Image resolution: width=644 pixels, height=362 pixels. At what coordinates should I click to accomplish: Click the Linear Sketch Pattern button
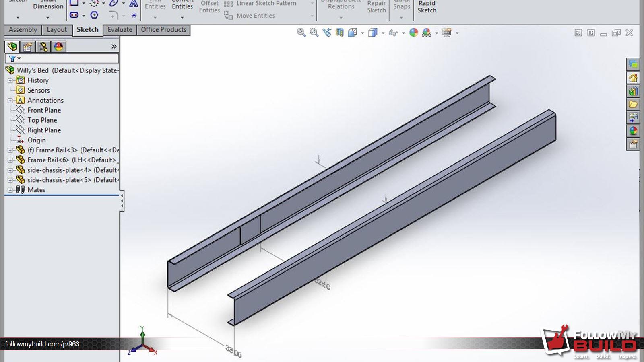[x=261, y=4]
